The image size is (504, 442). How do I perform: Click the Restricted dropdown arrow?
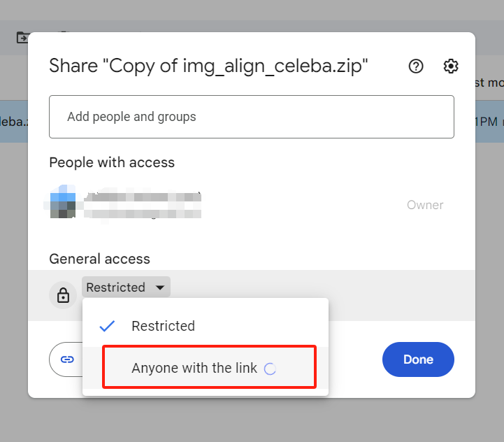(x=161, y=287)
